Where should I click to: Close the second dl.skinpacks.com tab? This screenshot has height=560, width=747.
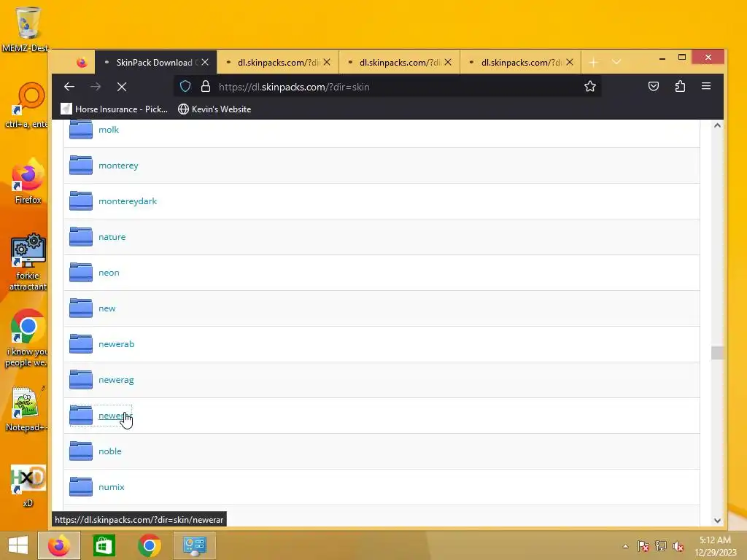click(x=327, y=63)
